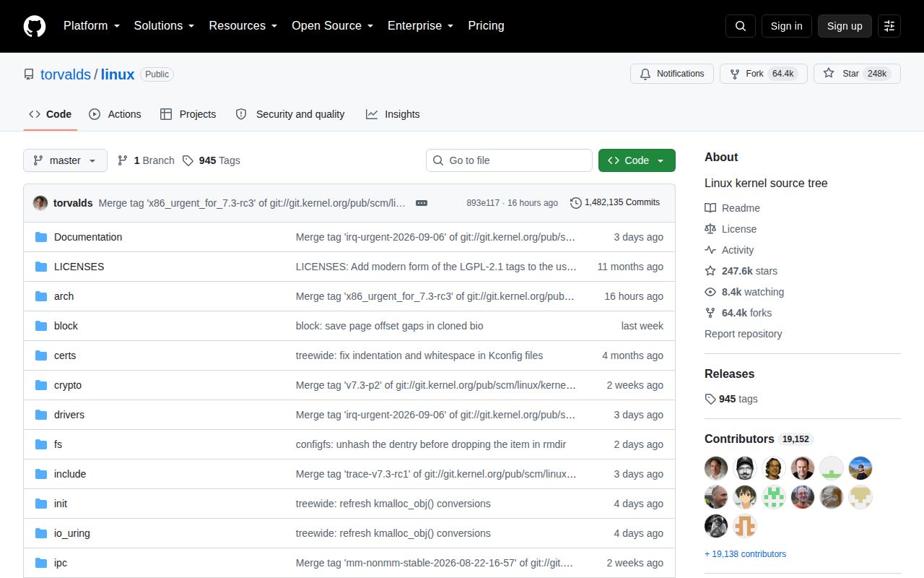Click the arch folder icon

(41, 296)
